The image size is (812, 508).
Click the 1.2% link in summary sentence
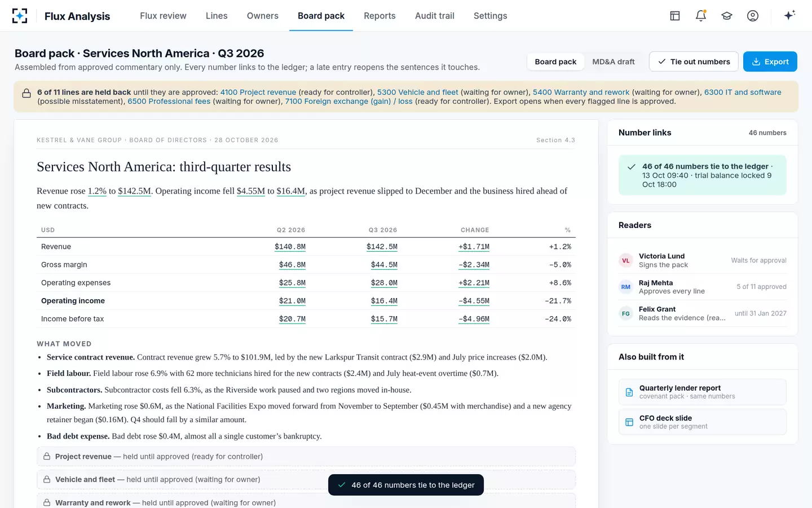97,191
